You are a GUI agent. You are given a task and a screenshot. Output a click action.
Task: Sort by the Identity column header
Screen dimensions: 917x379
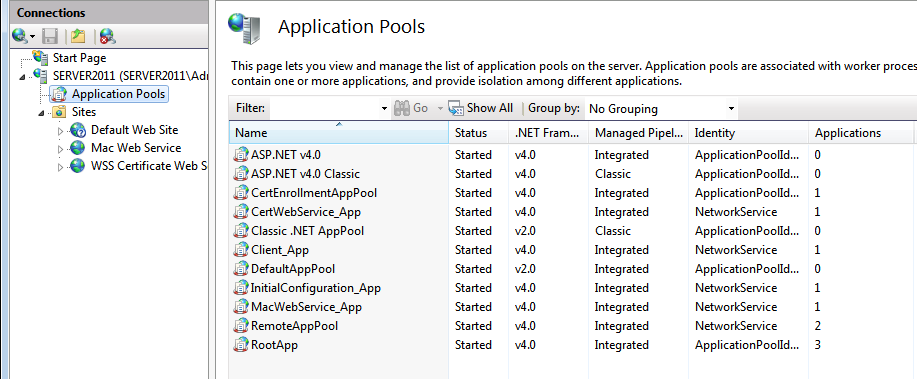[749, 133]
